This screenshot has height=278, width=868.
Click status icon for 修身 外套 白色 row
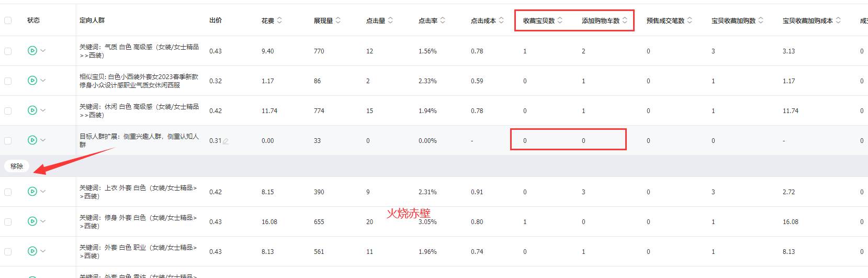coord(32,221)
